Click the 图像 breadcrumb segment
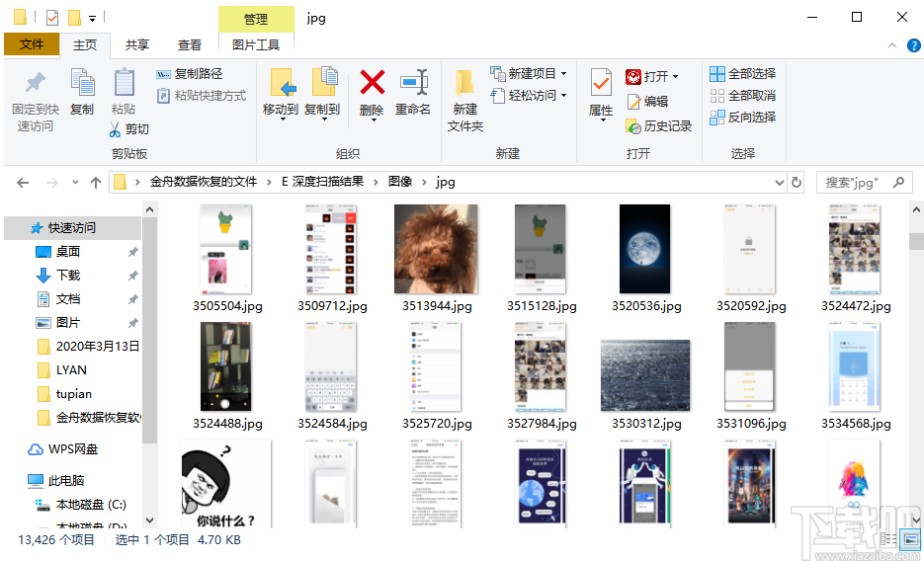924x561 pixels. pos(400,182)
